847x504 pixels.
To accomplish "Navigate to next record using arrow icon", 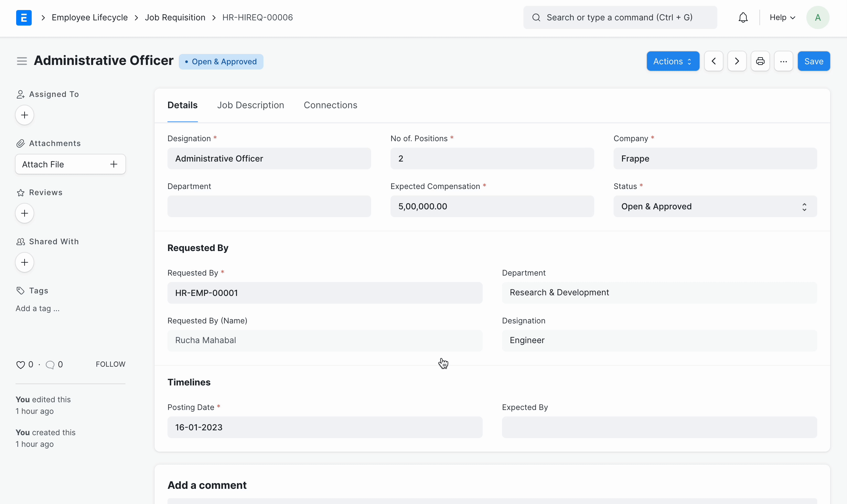I will pyautogui.click(x=737, y=61).
